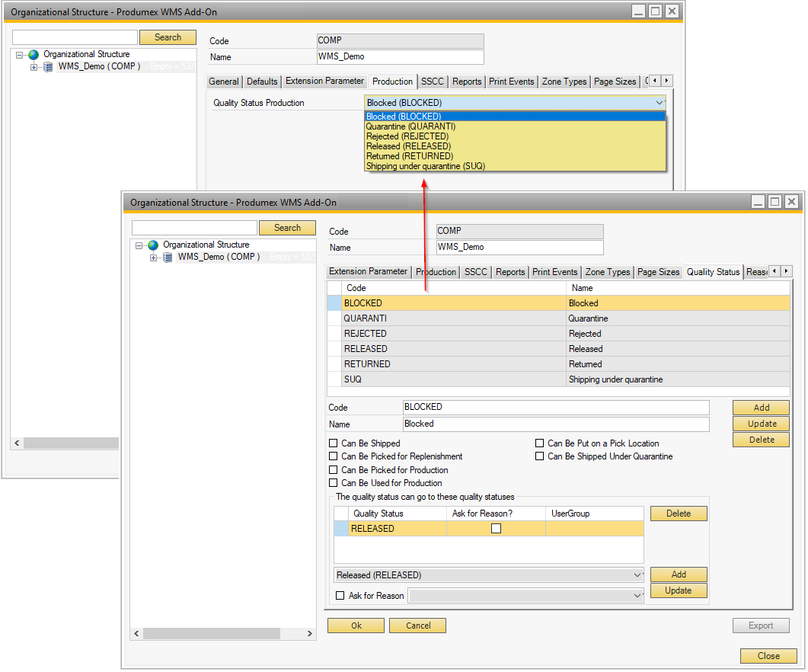Expand WMS_Demo node in front window tree
Viewport: 808px width, 672px height.
[x=154, y=258]
